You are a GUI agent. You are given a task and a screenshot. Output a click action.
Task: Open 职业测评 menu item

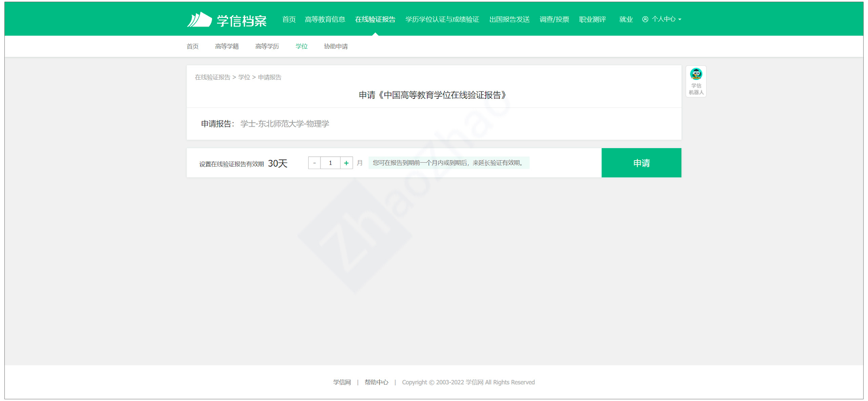[592, 19]
